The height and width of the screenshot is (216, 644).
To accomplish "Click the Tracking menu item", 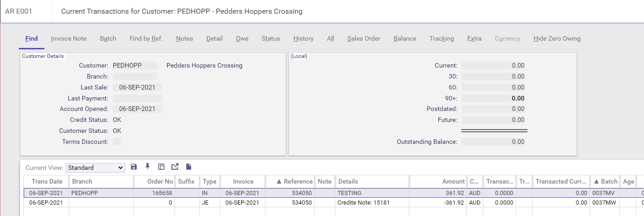I will pyautogui.click(x=441, y=39).
